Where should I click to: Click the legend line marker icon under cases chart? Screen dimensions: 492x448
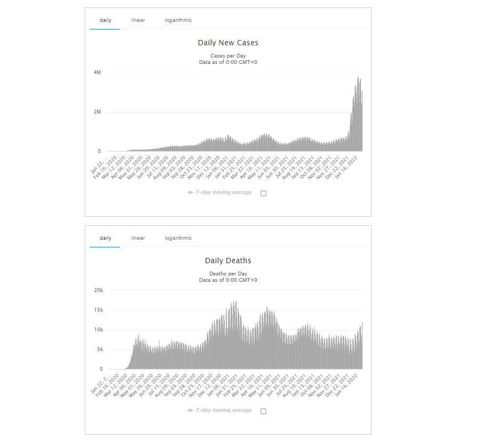tap(190, 192)
